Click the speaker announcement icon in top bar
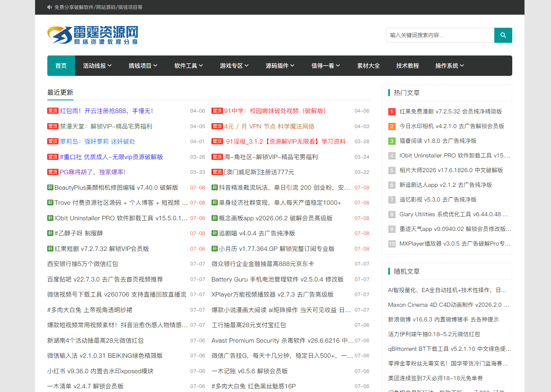Image resolution: width=551 pixels, height=392 pixels. 49,7
